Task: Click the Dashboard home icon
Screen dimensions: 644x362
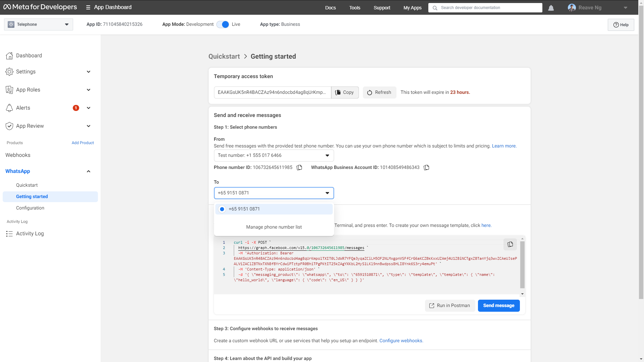Action: tap(9, 56)
